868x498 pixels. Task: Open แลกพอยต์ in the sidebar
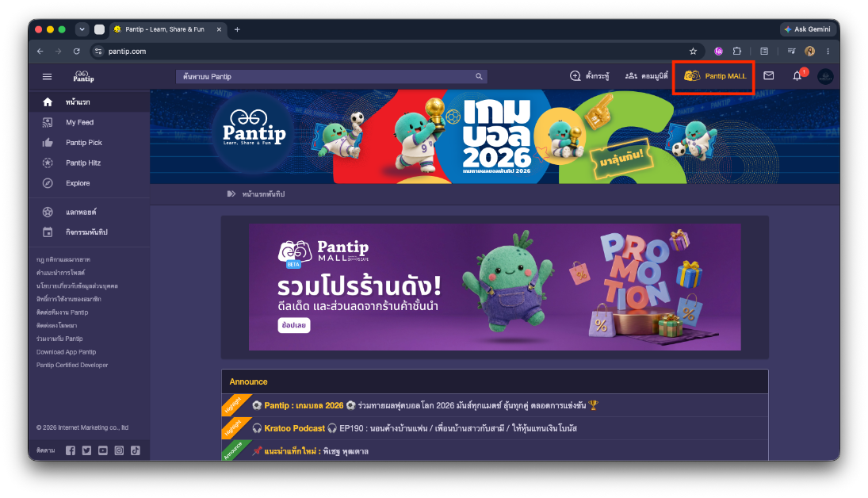(x=89, y=213)
